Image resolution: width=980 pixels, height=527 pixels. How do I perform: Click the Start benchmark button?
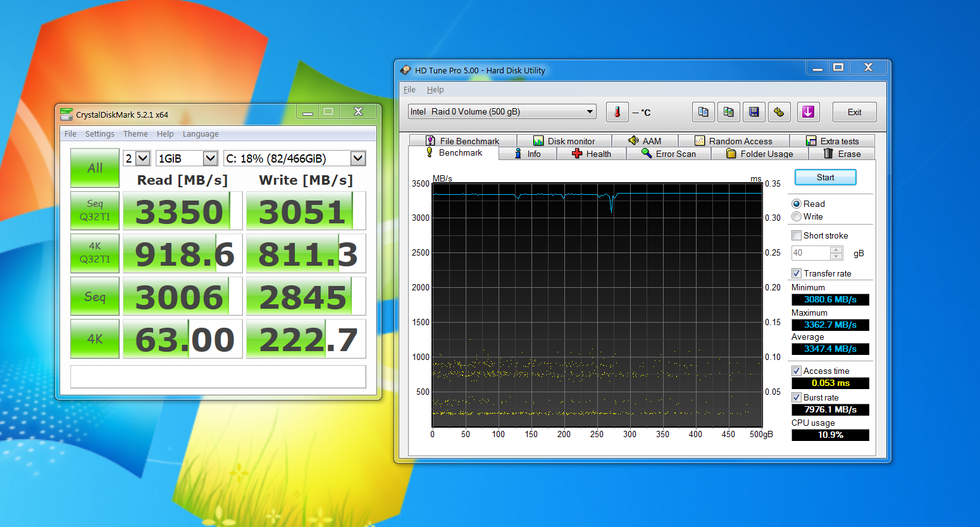pos(825,177)
